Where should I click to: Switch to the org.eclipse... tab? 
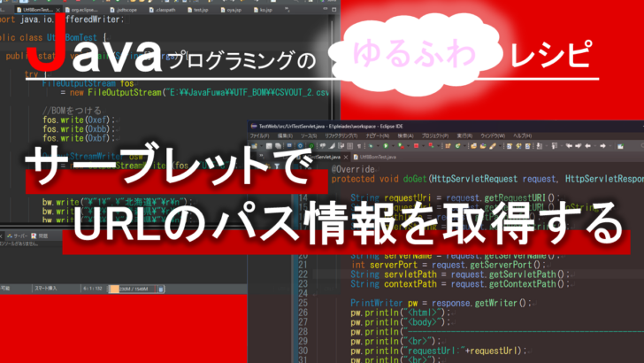click(x=81, y=10)
